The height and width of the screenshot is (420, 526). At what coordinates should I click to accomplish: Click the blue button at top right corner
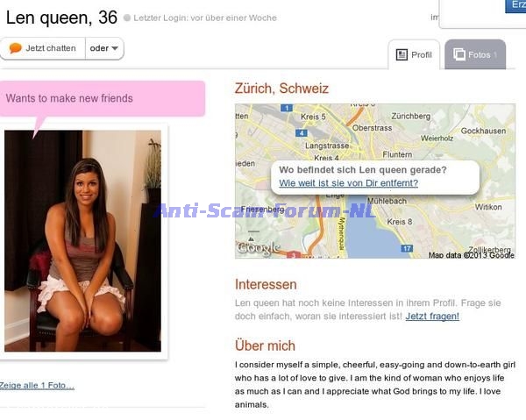(x=515, y=6)
